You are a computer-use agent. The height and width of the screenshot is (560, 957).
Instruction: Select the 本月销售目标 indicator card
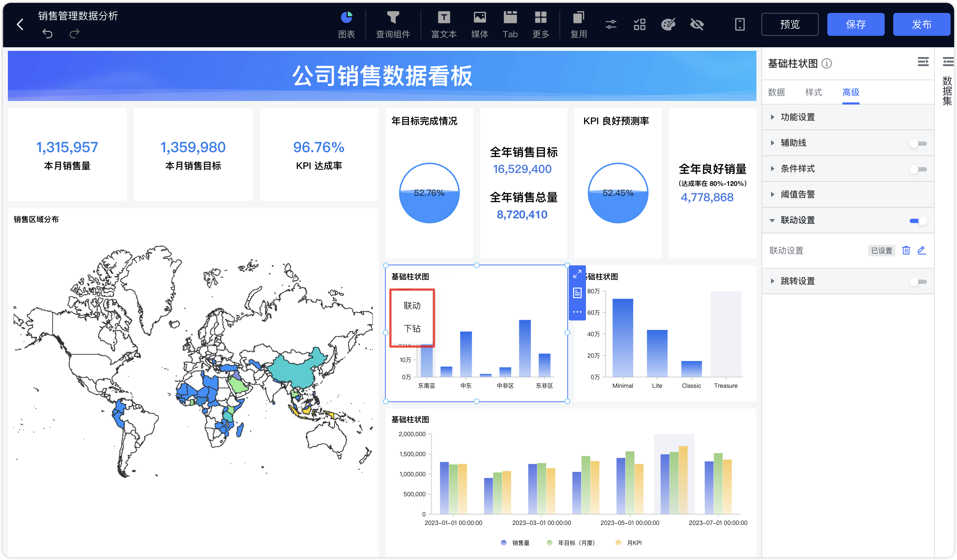193,155
